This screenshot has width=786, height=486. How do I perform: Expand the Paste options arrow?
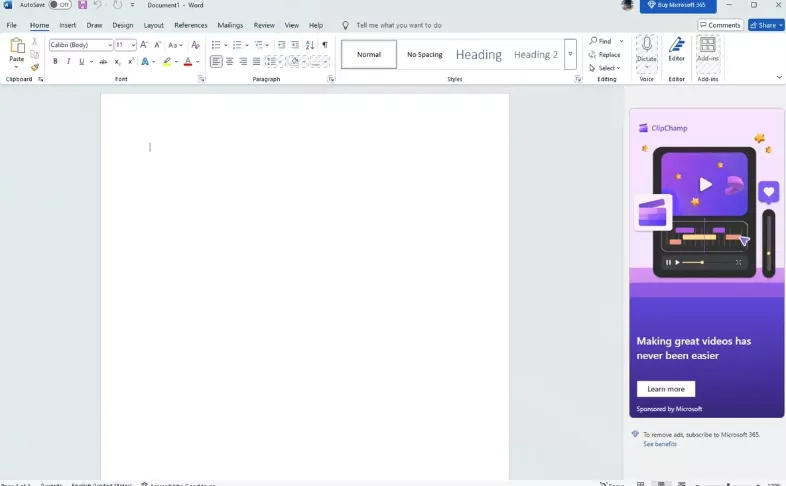point(17,67)
